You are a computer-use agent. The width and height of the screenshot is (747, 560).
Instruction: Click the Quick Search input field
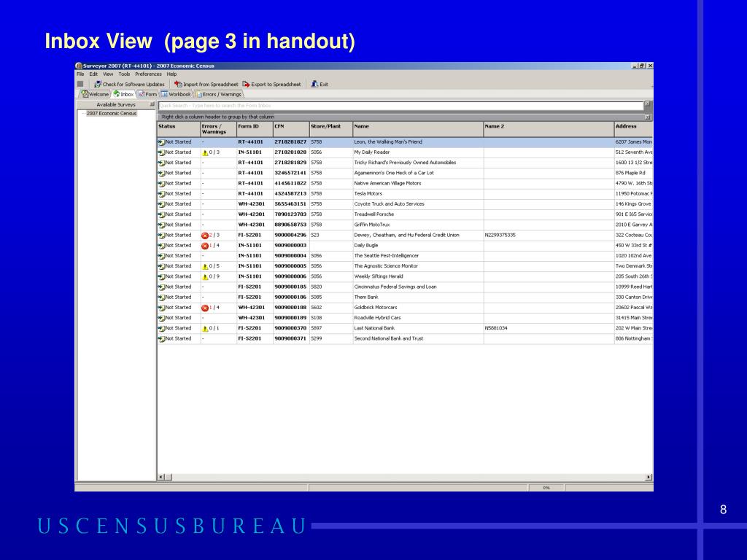(400, 106)
